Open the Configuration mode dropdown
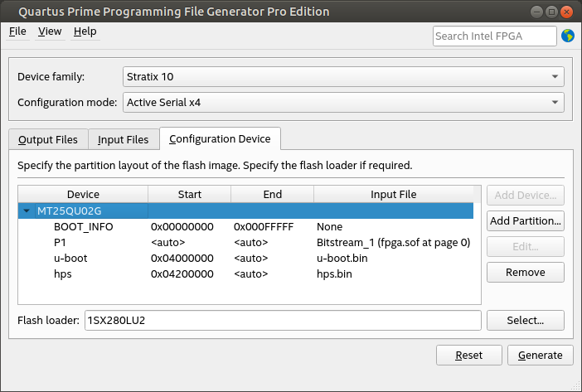The width and height of the screenshot is (582, 392). [x=343, y=103]
